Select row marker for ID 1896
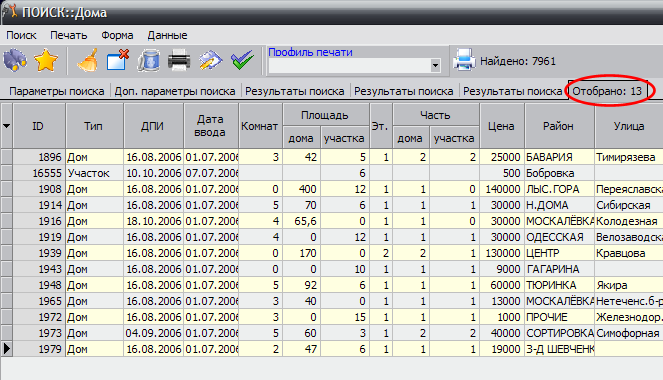The image size is (663, 380). 6,157
